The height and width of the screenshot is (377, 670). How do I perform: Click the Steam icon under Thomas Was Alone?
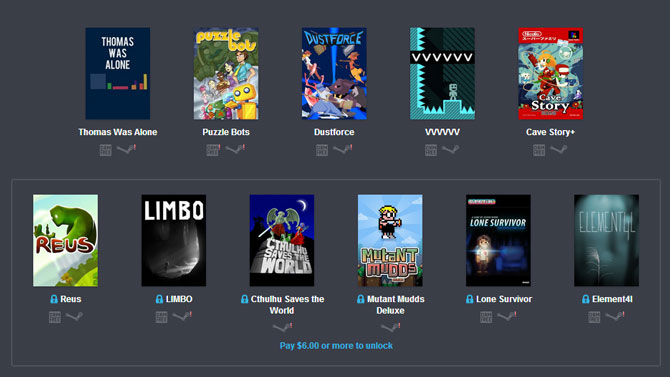tap(126, 149)
